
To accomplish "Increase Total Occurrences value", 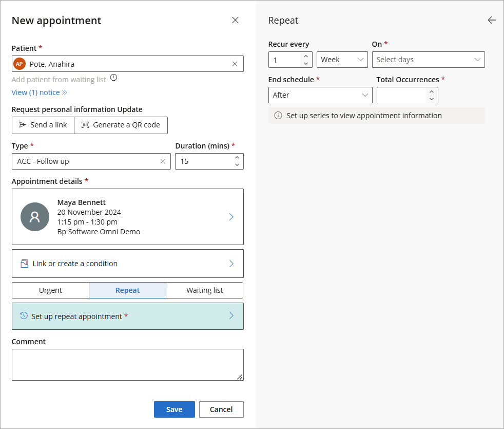I will [431, 92].
